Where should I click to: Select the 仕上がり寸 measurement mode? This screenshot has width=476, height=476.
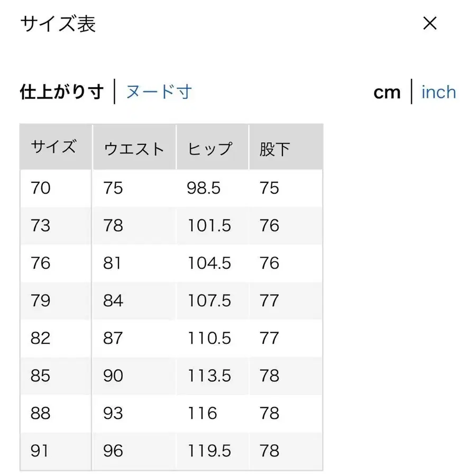60,91
